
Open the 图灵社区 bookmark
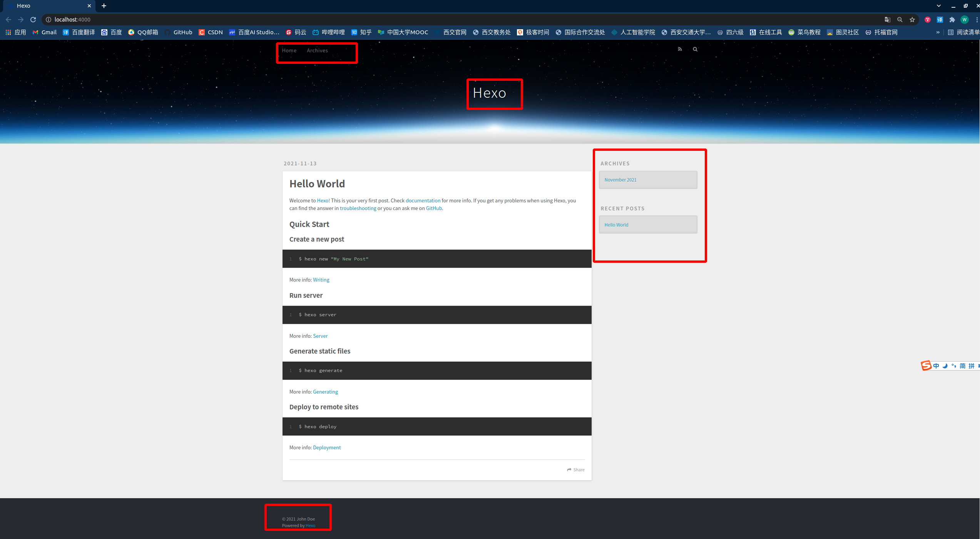pyautogui.click(x=843, y=32)
